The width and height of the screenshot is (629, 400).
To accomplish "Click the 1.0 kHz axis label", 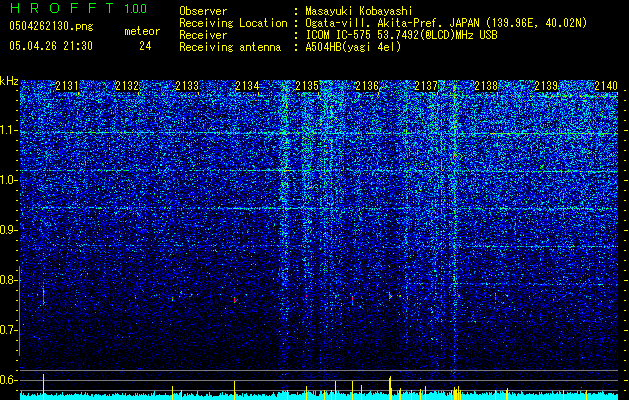I will pyautogui.click(x=9, y=180).
